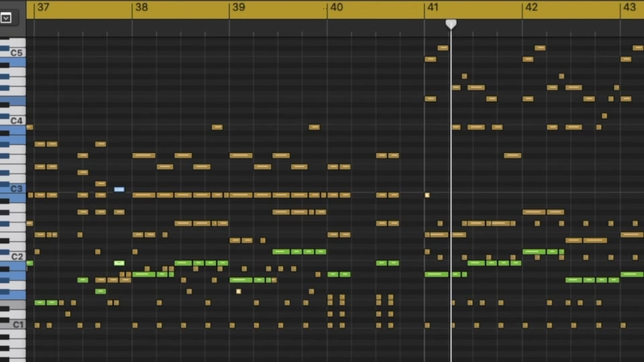Select the light blue note above C3
Viewport: 644px width, 362px height.
pyautogui.click(x=119, y=189)
